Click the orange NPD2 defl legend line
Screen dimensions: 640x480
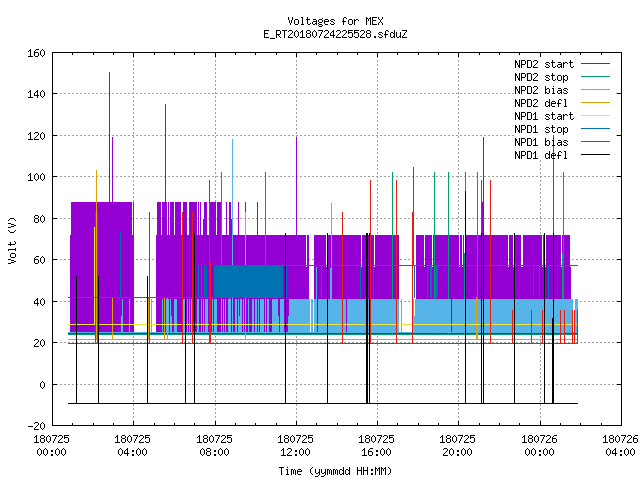click(x=595, y=103)
